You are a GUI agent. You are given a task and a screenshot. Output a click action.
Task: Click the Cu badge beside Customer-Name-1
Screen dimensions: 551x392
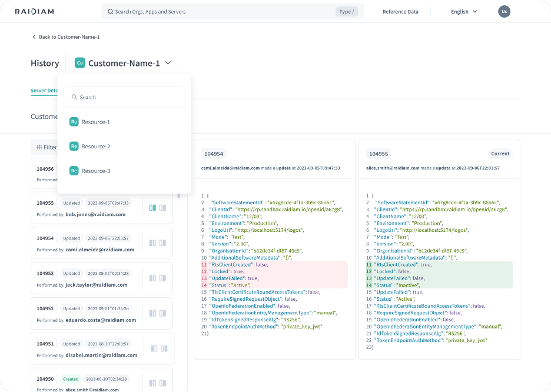pos(80,63)
